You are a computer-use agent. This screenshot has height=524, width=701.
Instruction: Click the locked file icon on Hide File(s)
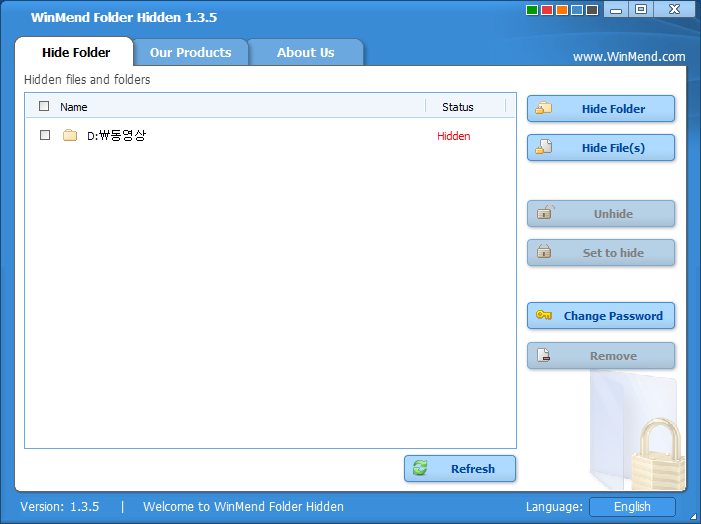pos(544,147)
